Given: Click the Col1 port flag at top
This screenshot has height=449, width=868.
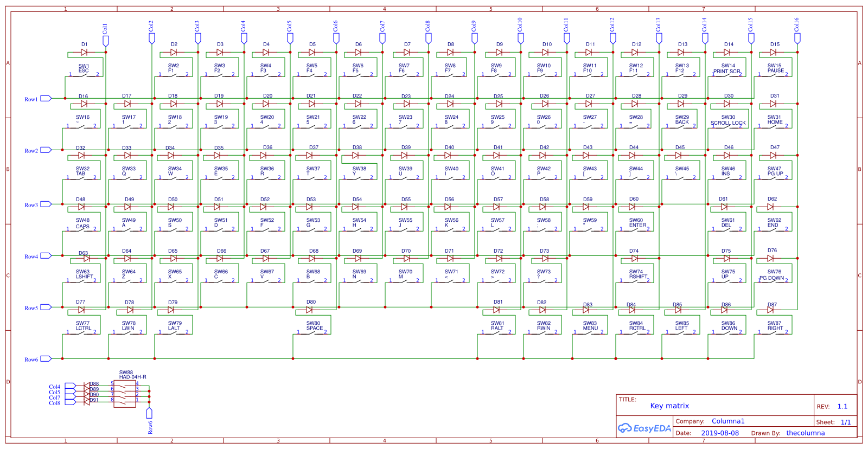Looking at the screenshot, I should click(106, 40).
